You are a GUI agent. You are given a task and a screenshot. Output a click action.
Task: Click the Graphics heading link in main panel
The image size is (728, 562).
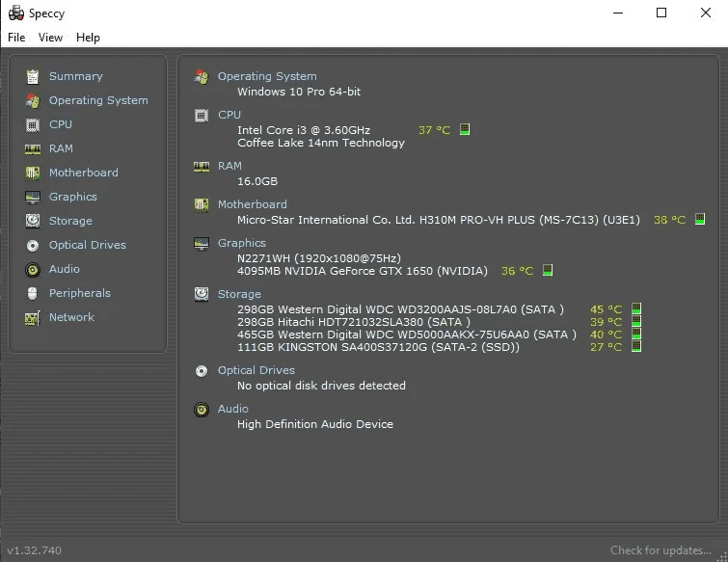click(x=242, y=243)
